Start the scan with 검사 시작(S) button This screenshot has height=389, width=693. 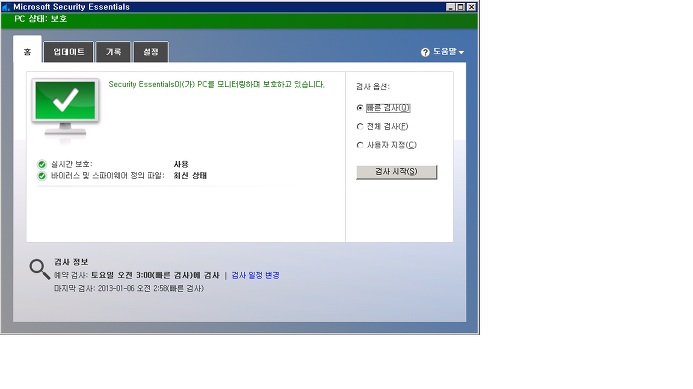[x=396, y=172]
